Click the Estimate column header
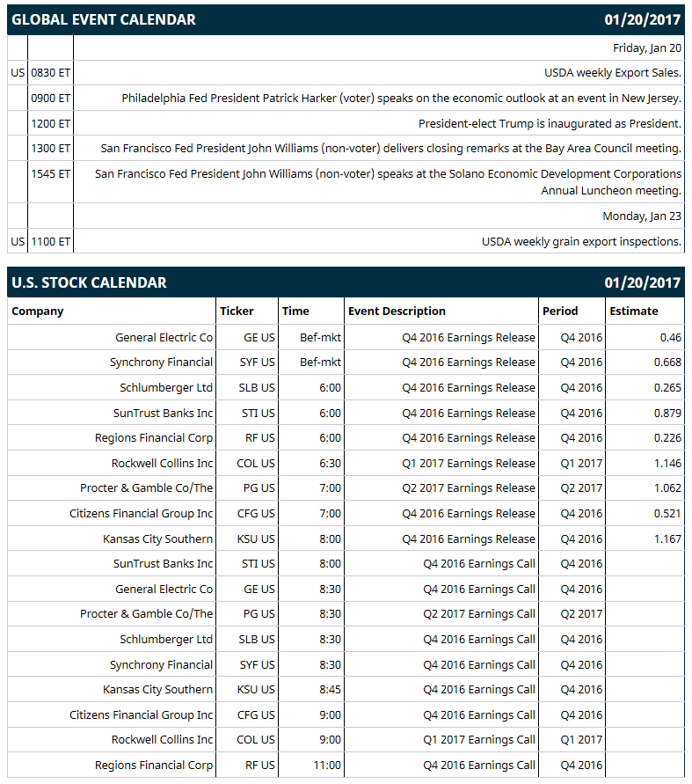 [634, 311]
